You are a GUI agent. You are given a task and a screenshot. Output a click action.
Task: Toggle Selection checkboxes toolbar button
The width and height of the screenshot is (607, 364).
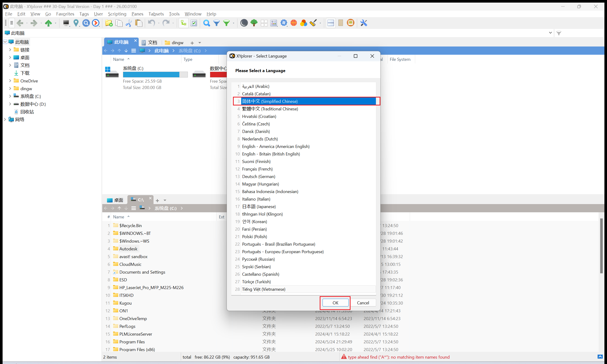coord(194,23)
